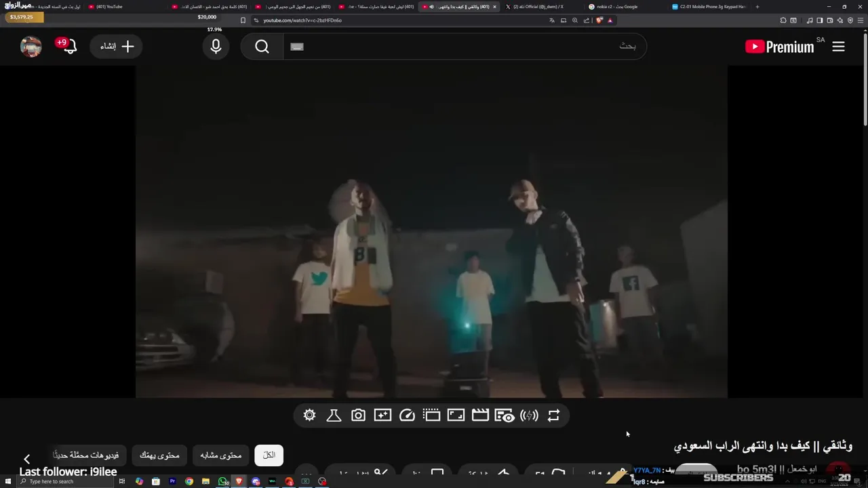The width and height of the screenshot is (868, 488).
Task: Open the Brave wallet icon
Action: click(x=829, y=20)
